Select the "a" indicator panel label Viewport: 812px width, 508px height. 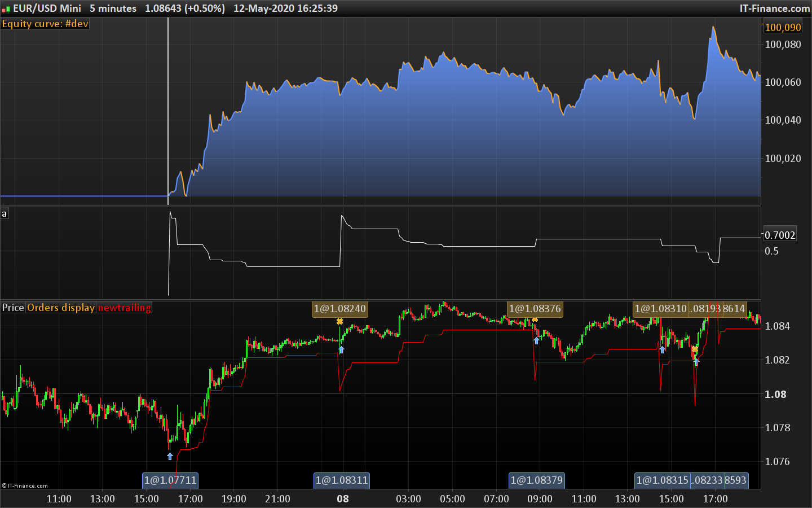pos(5,213)
